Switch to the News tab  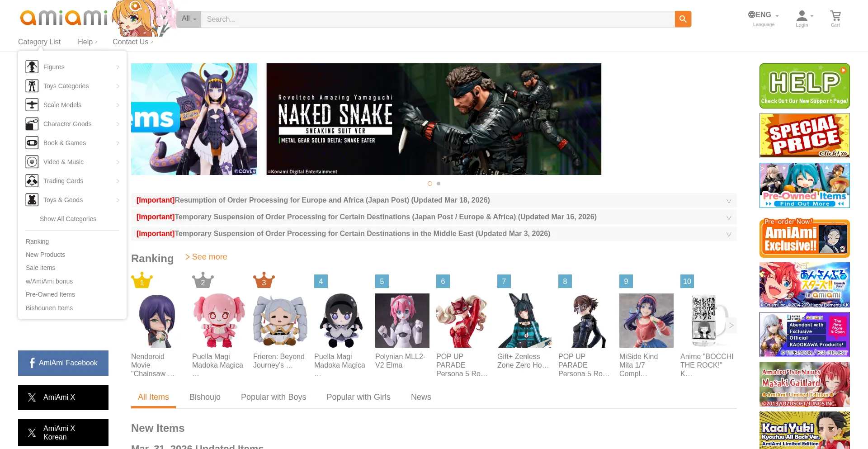[421, 397]
